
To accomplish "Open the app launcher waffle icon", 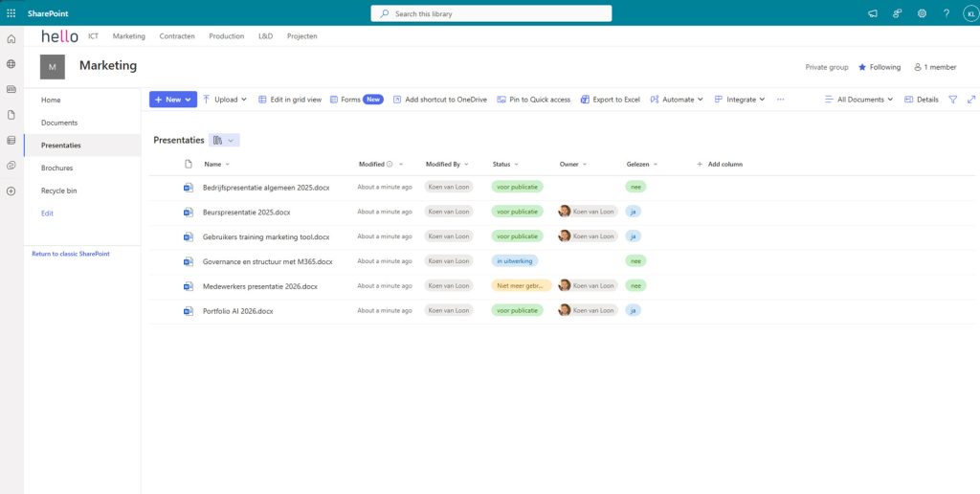I will (x=11, y=13).
